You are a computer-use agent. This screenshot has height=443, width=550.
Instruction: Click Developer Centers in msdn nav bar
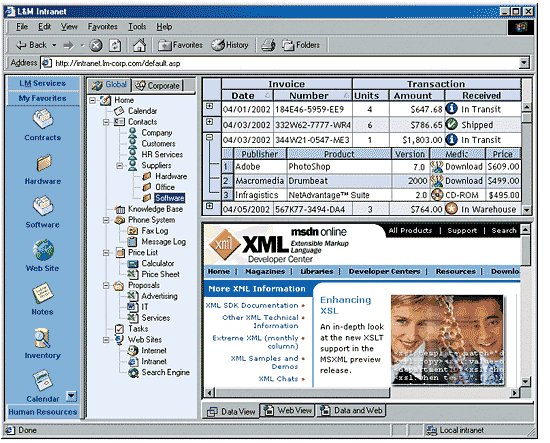[384, 271]
